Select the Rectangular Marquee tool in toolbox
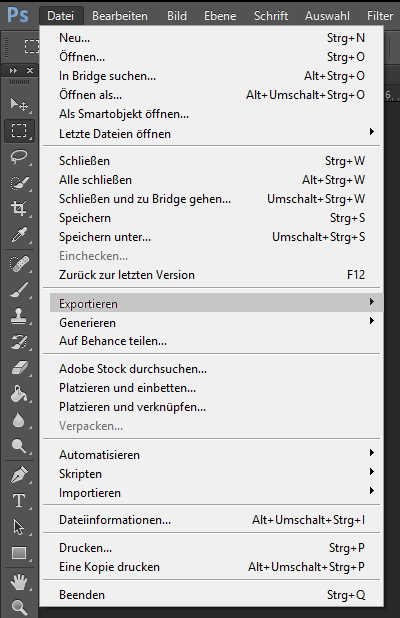The image size is (400, 618). click(19, 130)
